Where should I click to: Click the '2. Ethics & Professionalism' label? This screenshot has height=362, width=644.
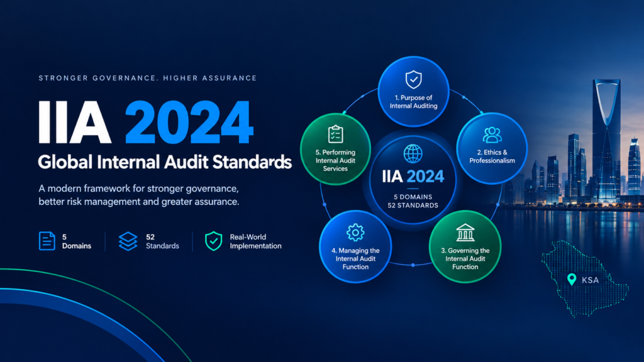coord(492,156)
